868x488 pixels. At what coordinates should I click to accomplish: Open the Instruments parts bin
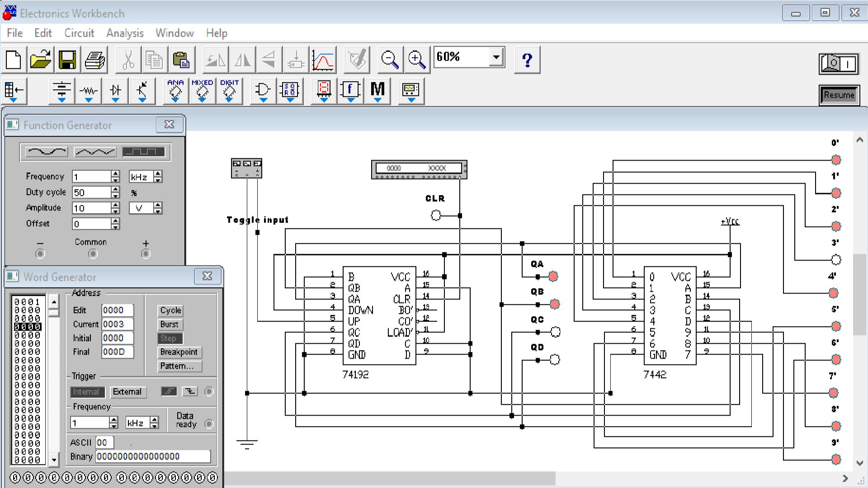(x=410, y=91)
